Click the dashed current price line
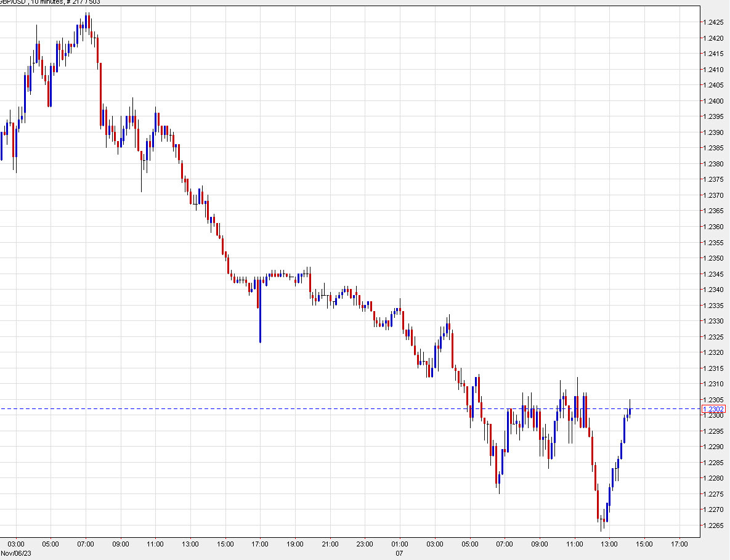This screenshot has height=560, width=730. pos(370,408)
